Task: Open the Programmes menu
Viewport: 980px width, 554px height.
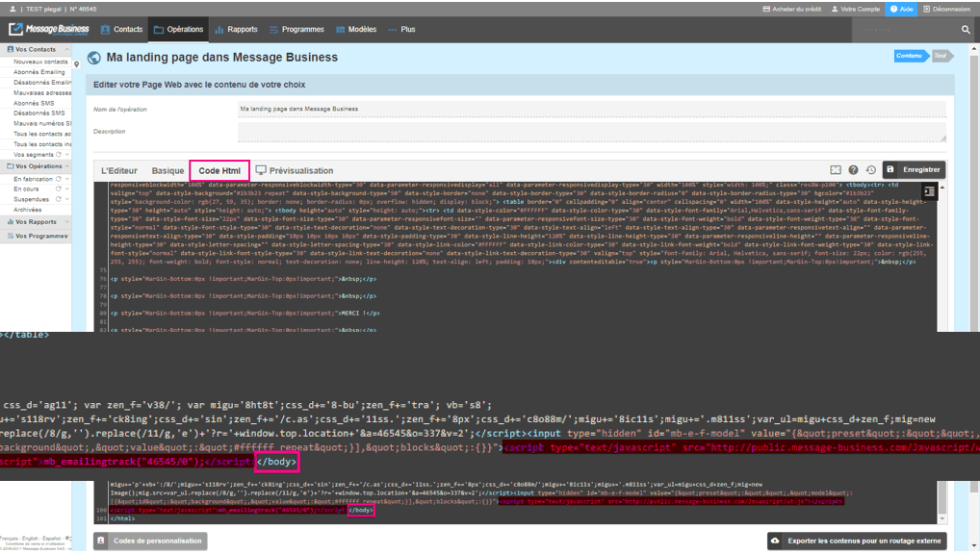Action: pos(297,30)
